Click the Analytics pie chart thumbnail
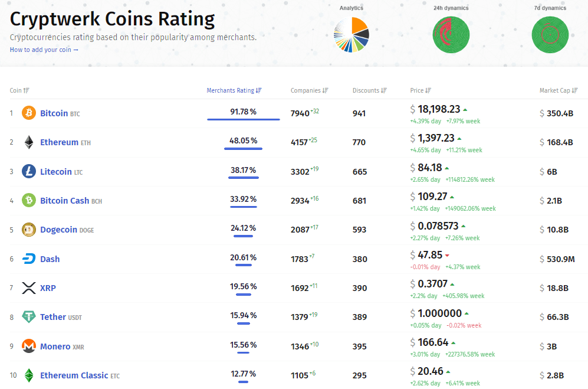 pyautogui.click(x=351, y=35)
